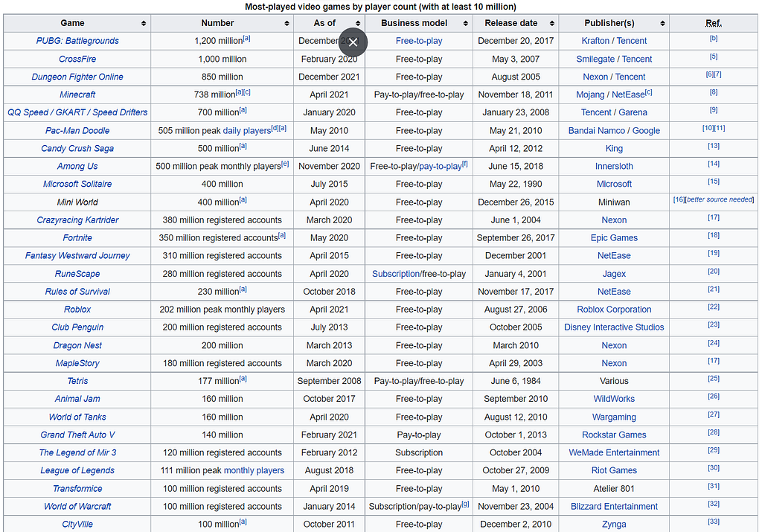
Task: Follow the RuneScape link
Action: click(77, 274)
